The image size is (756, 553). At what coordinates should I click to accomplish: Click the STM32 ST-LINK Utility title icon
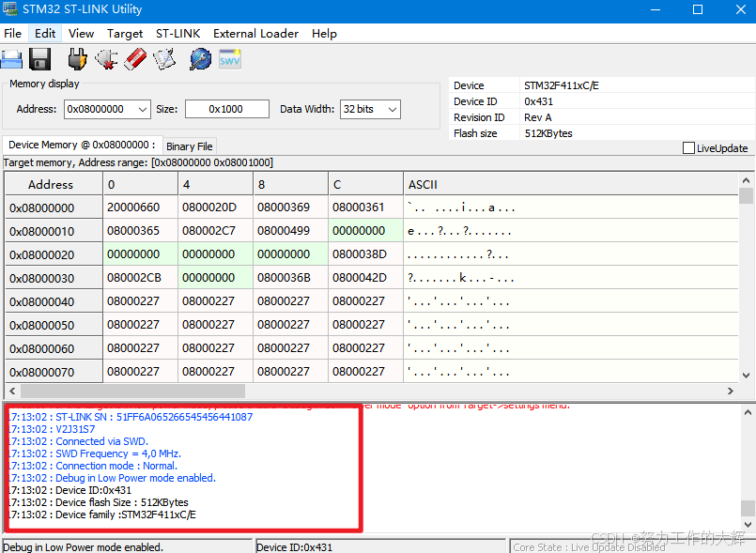pyautogui.click(x=9, y=9)
